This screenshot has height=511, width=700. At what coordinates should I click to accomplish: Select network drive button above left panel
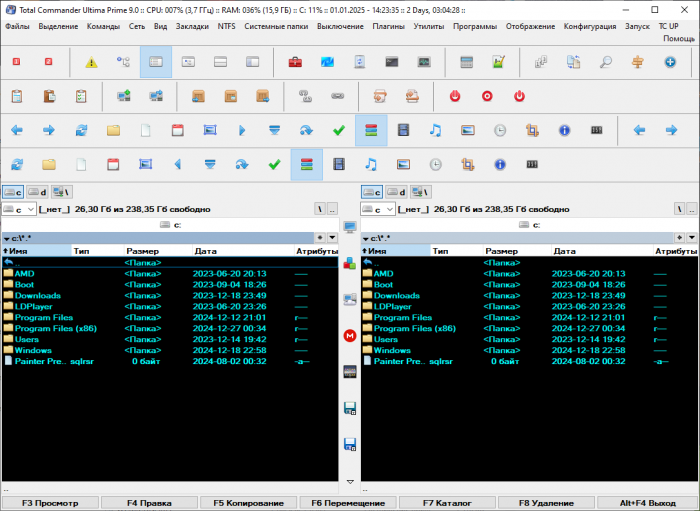62,191
